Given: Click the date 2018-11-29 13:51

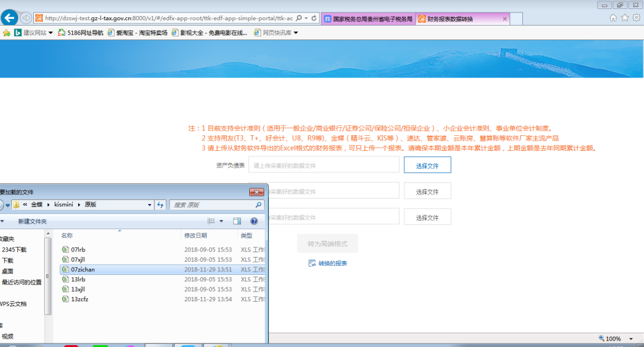Looking at the screenshot, I should pos(208,269).
